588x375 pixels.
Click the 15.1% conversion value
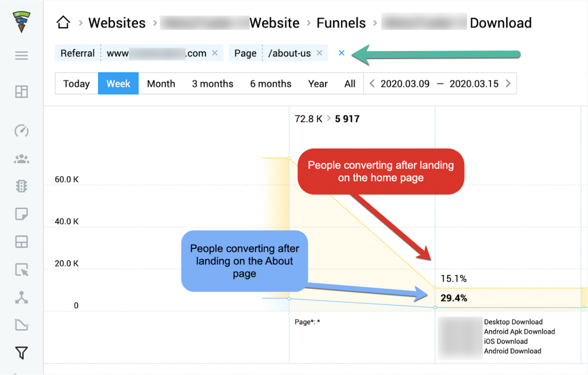(454, 279)
